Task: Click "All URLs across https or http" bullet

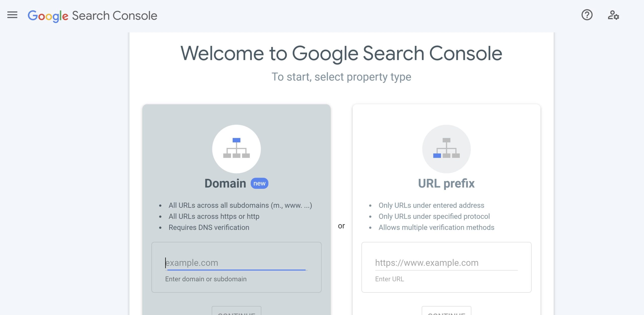Action: [214, 216]
